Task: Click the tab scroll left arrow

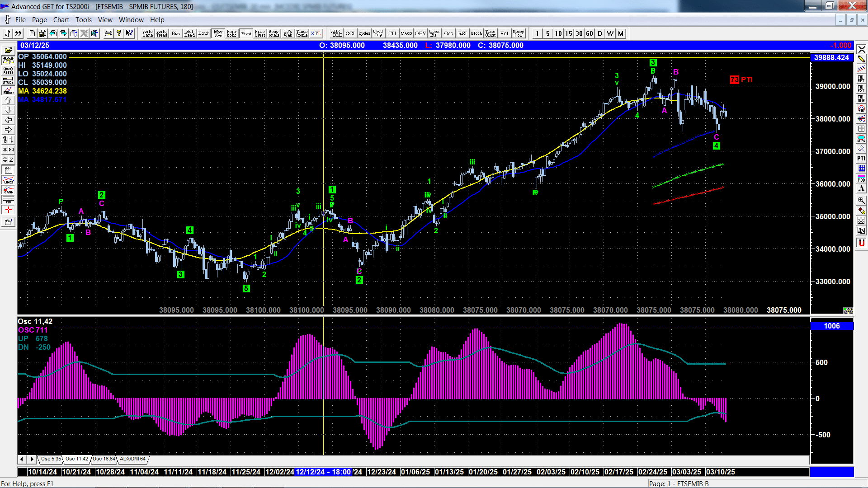Action: 22,459
